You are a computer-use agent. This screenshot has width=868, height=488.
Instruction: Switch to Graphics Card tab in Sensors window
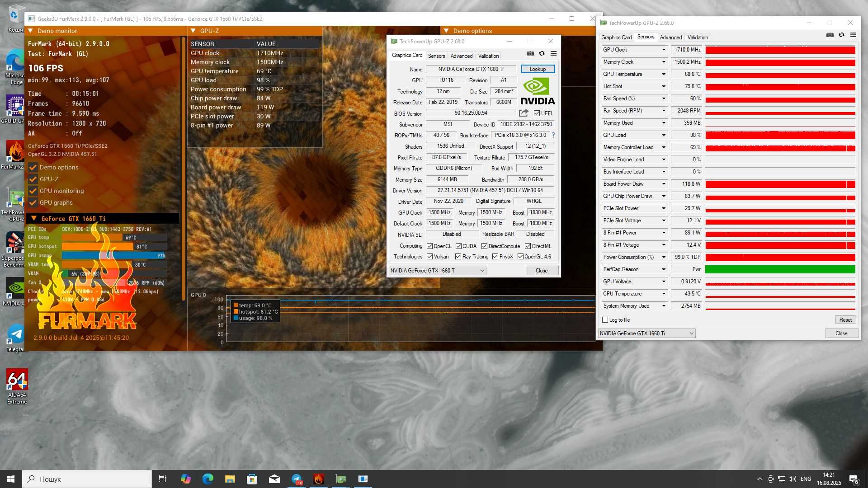616,38
